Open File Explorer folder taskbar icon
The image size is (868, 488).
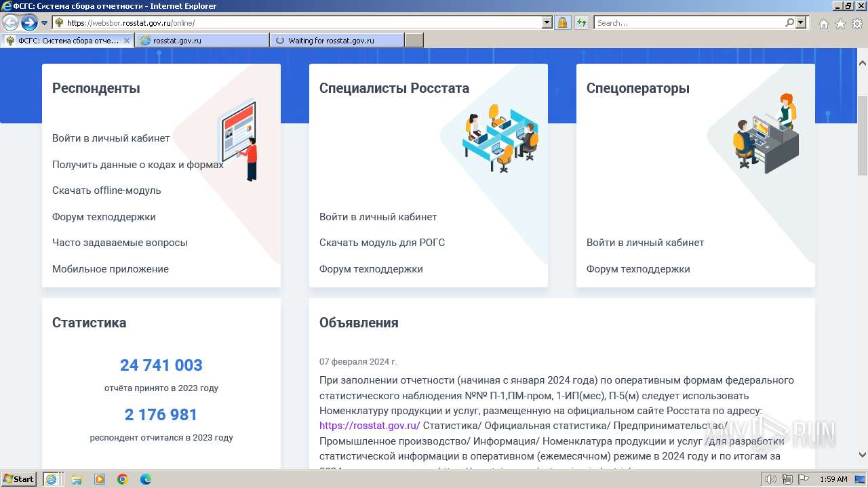click(x=77, y=479)
